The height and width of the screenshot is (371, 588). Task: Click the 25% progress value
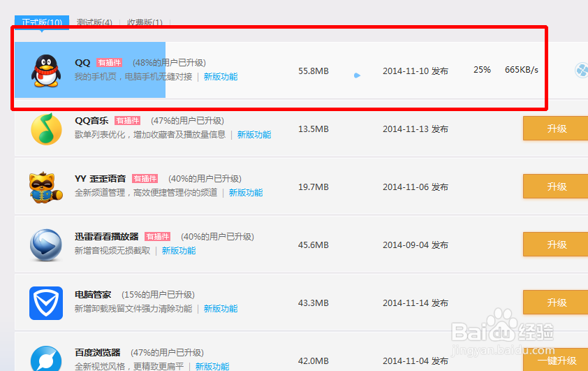(483, 70)
